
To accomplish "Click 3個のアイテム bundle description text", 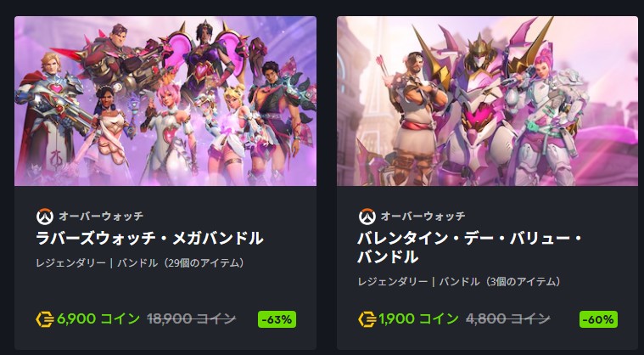I will pos(523,282).
